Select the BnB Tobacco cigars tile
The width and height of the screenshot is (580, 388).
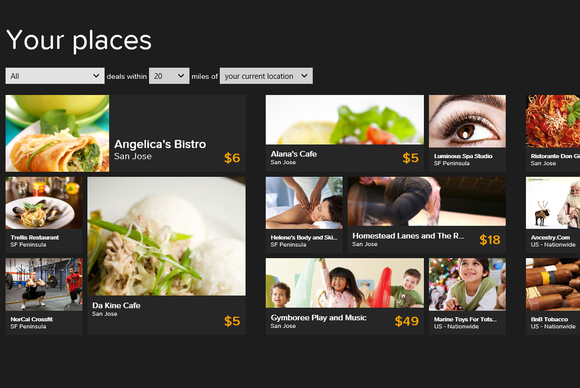(x=553, y=296)
